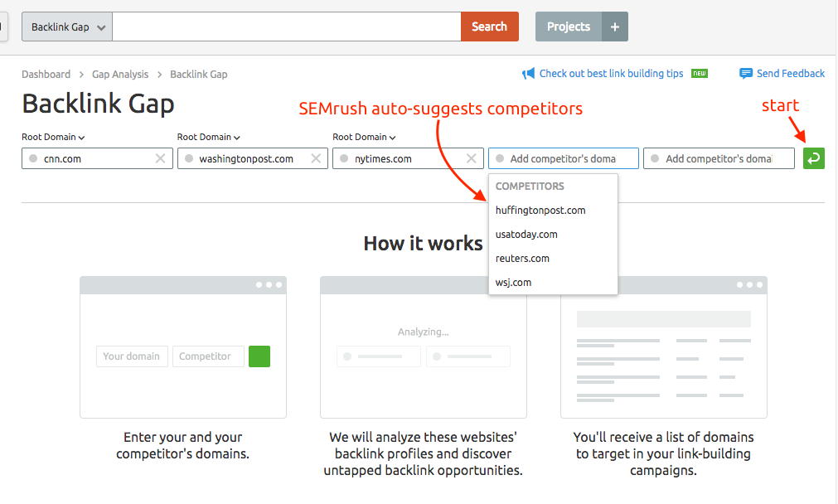The image size is (838, 504).
Task: Click the Enter your and your competitor's domains caption
Action: click(183, 446)
